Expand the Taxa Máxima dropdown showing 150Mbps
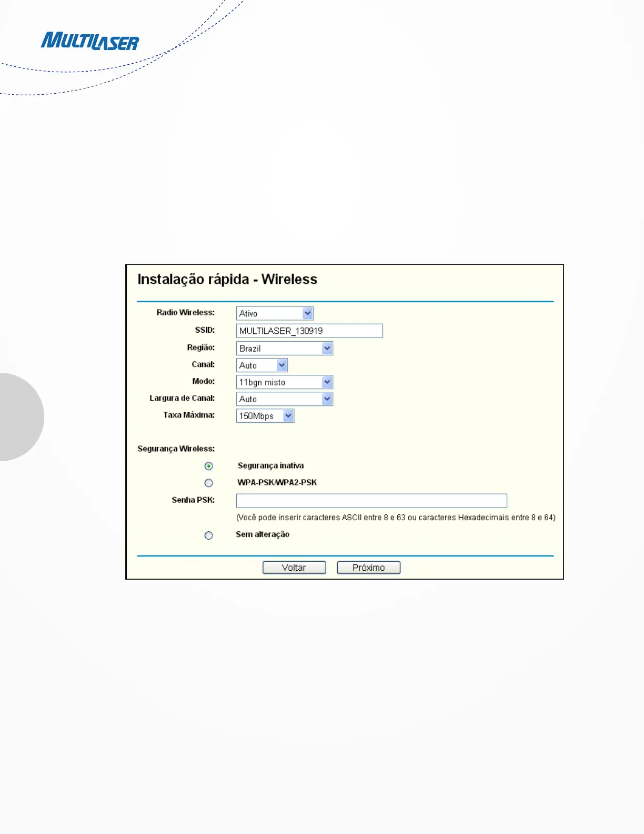 point(265,415)
